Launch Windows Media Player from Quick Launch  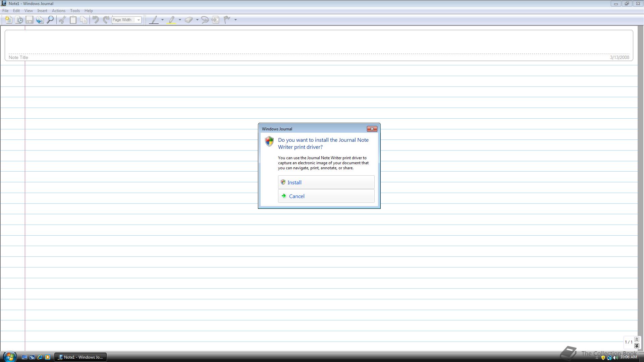[x=48, y=357]
